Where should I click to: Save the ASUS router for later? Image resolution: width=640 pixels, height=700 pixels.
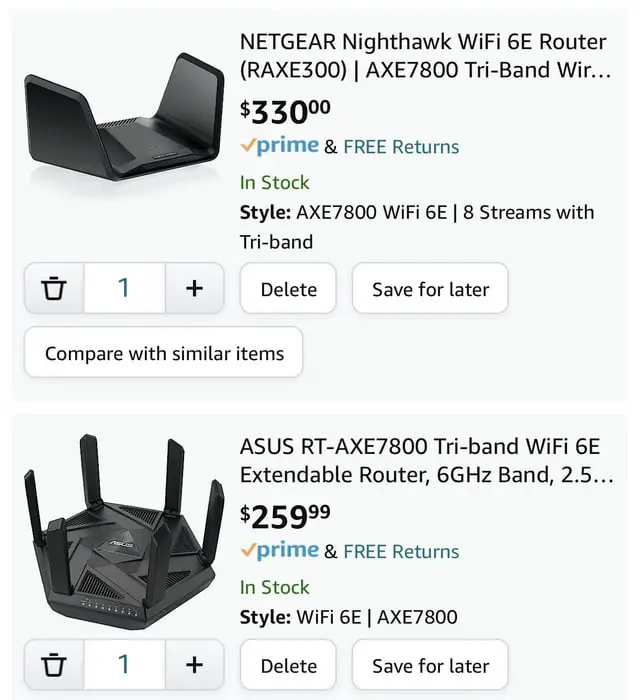coord(430,665)
